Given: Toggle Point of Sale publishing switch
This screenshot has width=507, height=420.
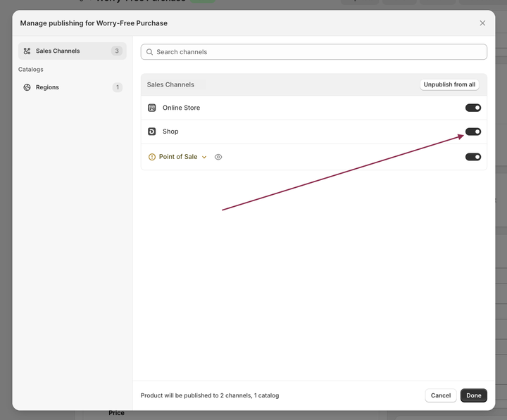Looking at the screenshot, I should click(473, 157).
